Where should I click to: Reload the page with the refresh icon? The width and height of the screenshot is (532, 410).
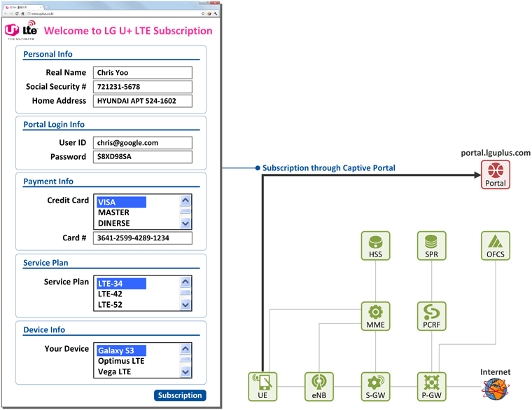[17, 13]
